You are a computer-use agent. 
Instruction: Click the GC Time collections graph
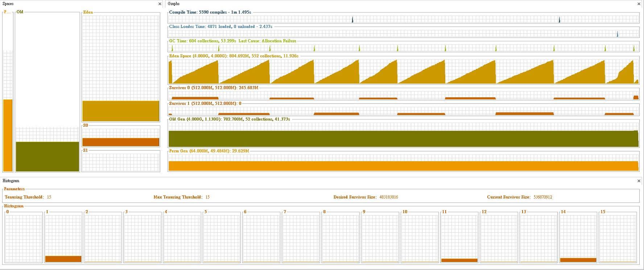tap(403, 48)
